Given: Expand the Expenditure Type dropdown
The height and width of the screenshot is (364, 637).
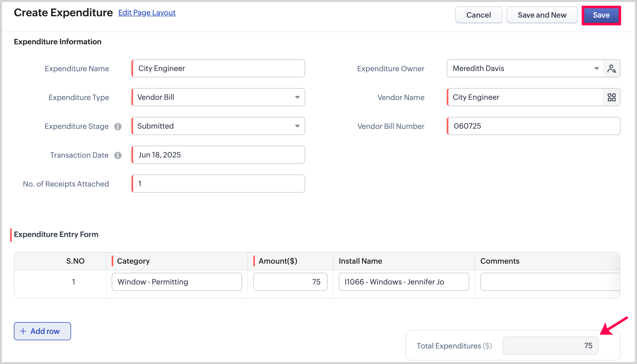Looking at the screenshot, I should pos(297,97).
